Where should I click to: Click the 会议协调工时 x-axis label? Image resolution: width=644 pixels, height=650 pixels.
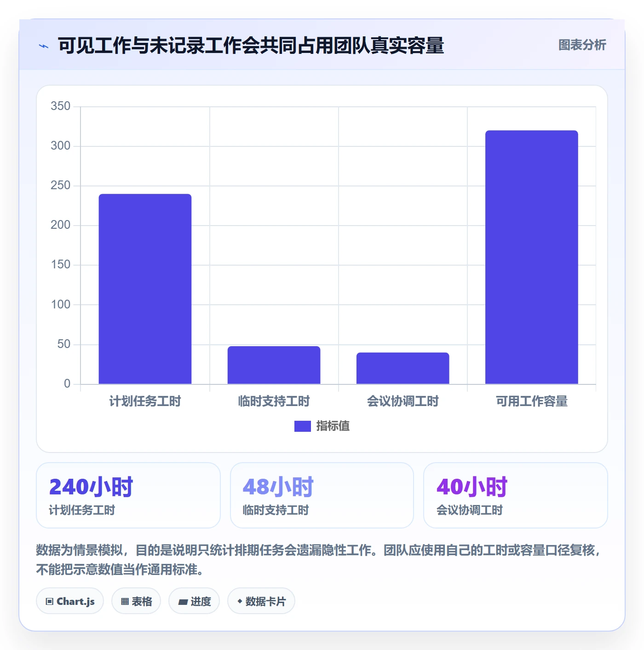(x=402, y=401)
